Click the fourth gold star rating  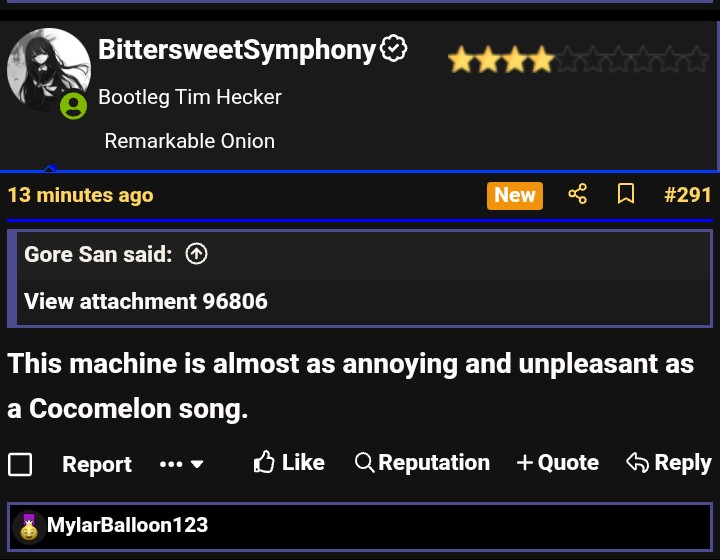click(x=541, y=60)
